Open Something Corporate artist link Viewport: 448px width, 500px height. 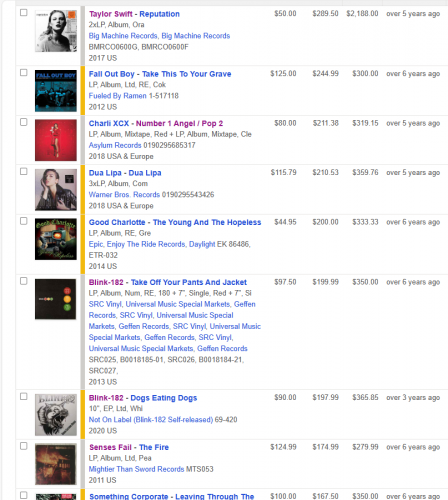[x=129, y=496]
